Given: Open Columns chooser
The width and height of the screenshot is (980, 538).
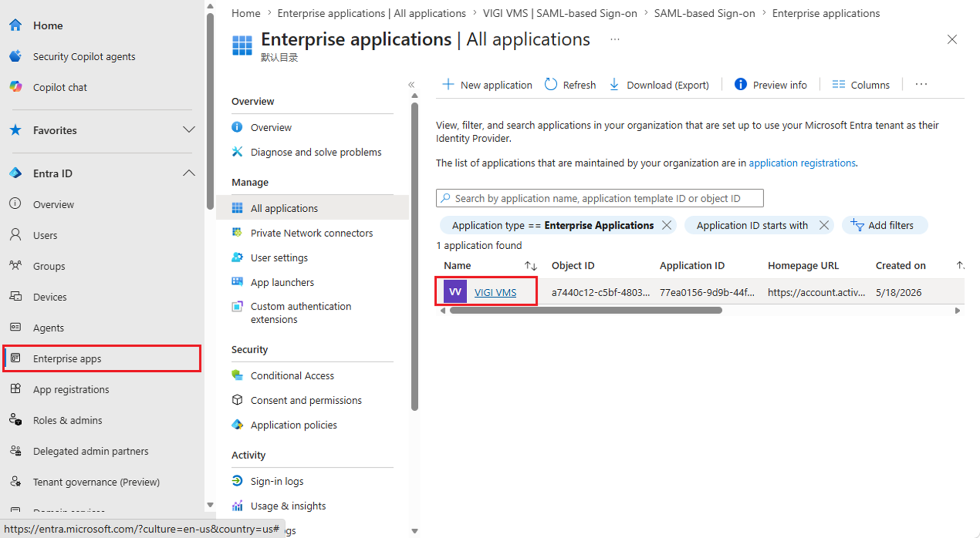Looking at the screenshot, I should pos(861,85).
